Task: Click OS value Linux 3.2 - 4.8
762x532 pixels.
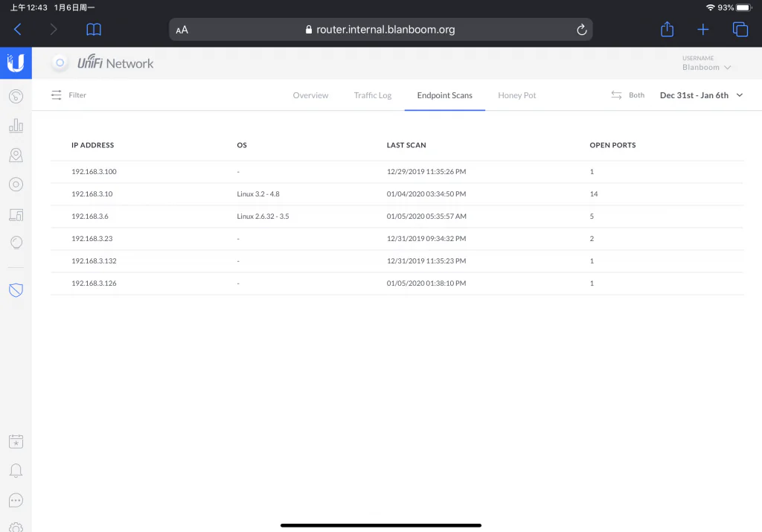Action: point(258,194)
